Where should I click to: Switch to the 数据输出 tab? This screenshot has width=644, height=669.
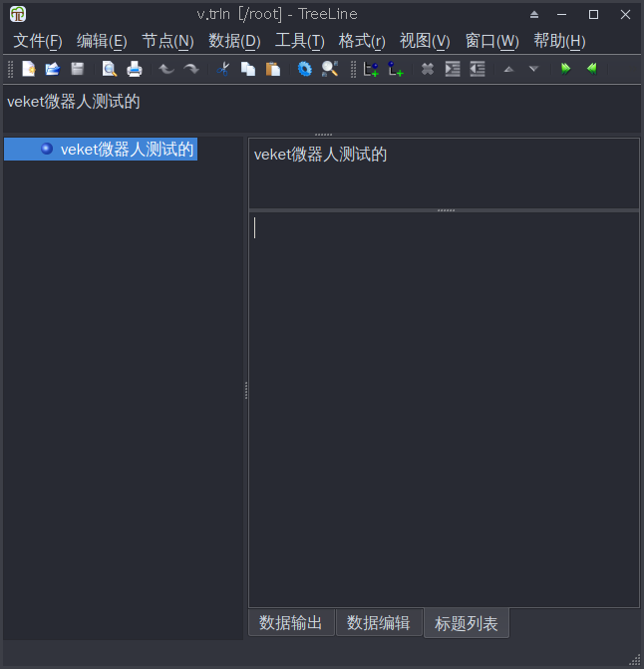pos(291,623)
